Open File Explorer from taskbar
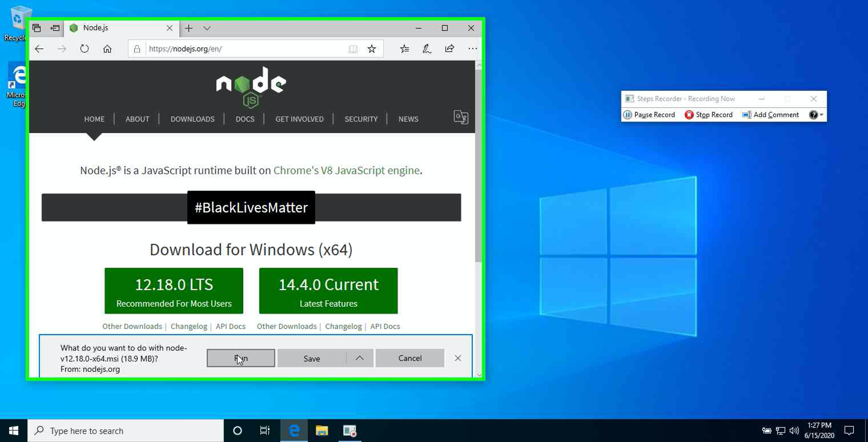The image size is (868, 442). click(322, 431)
